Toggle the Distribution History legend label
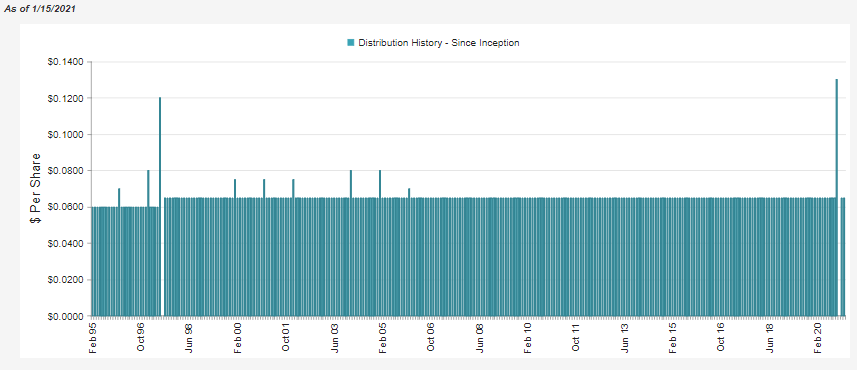Image resolution: width=857 pixels, height=370 pixels. coord(438,43)
